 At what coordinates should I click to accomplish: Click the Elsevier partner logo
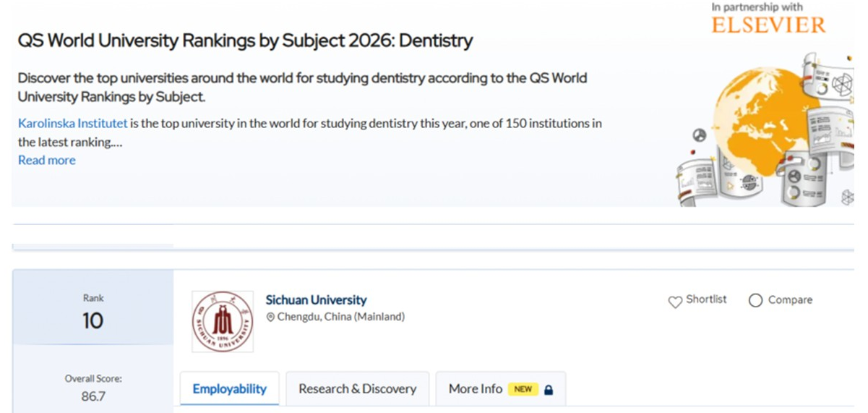(768, 25)
